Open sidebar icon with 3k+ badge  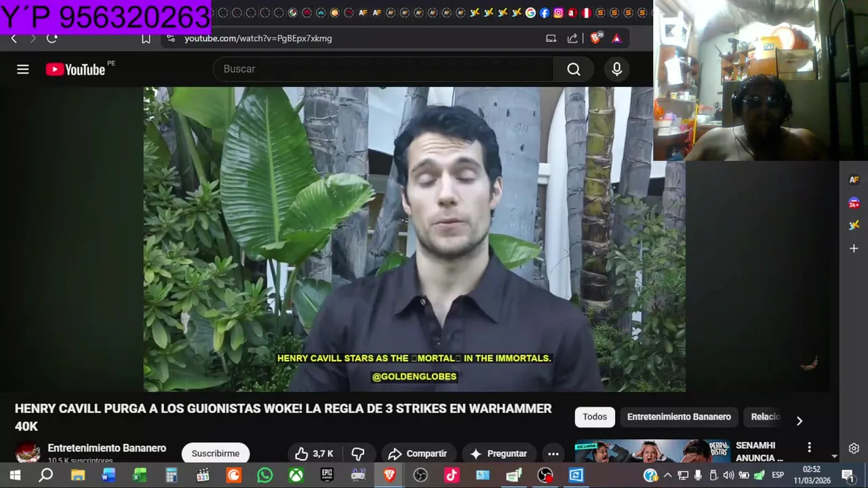(854, 203)
